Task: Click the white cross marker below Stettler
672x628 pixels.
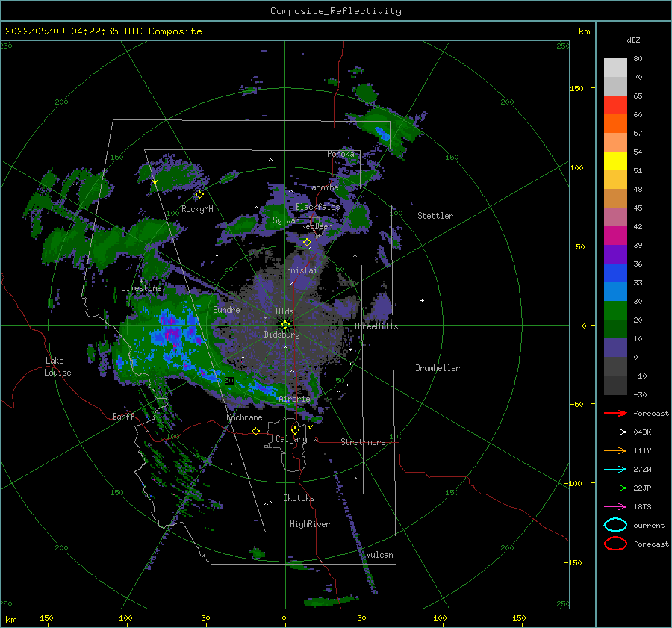Action: point(422,300)
